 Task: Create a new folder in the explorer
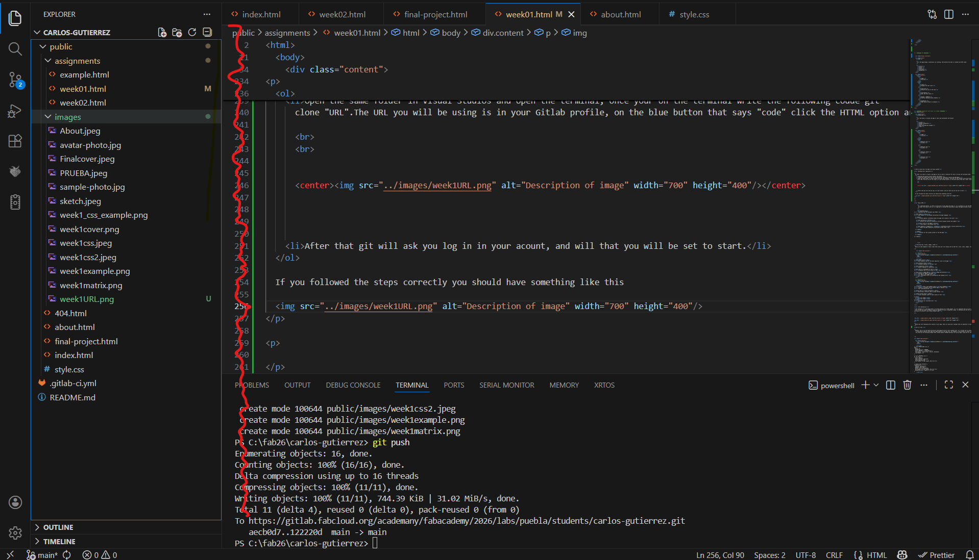tap(177, 33)
